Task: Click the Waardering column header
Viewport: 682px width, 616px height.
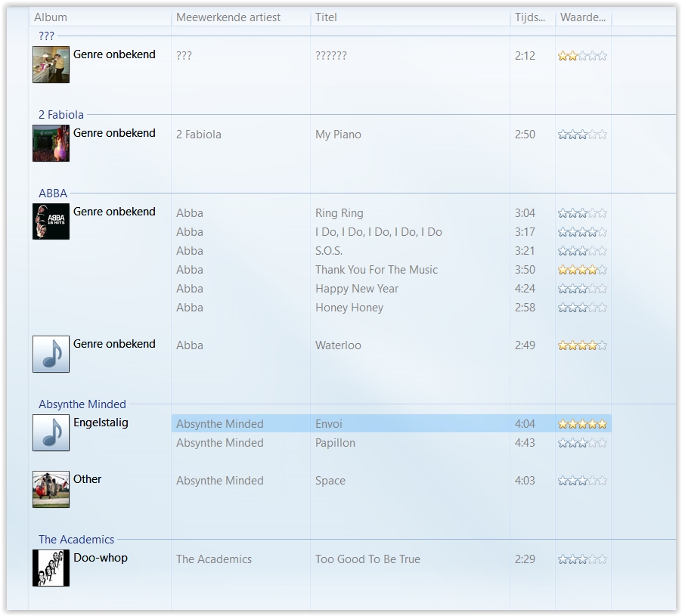Action: point(581,17)
